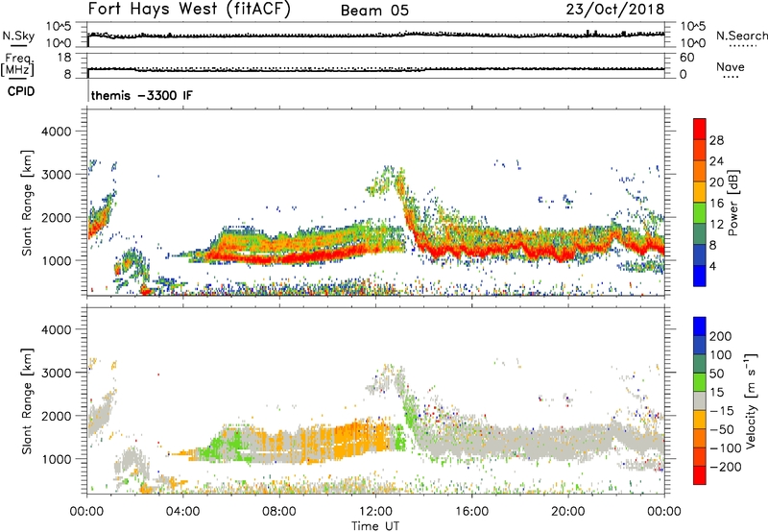Click the 'Power [dB]' colorbar label

732,203
